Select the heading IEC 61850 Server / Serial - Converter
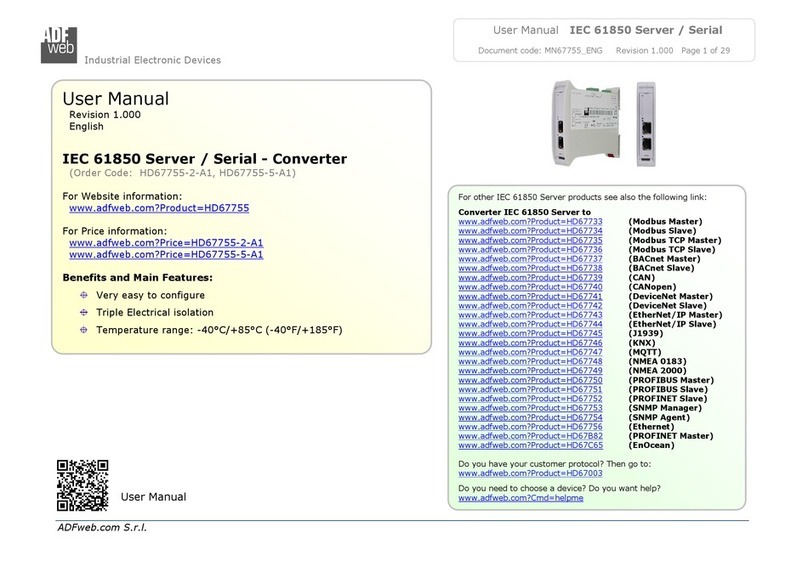Viewport: 808px width, 561px height. pyautogui.click(x=205, y=159)
